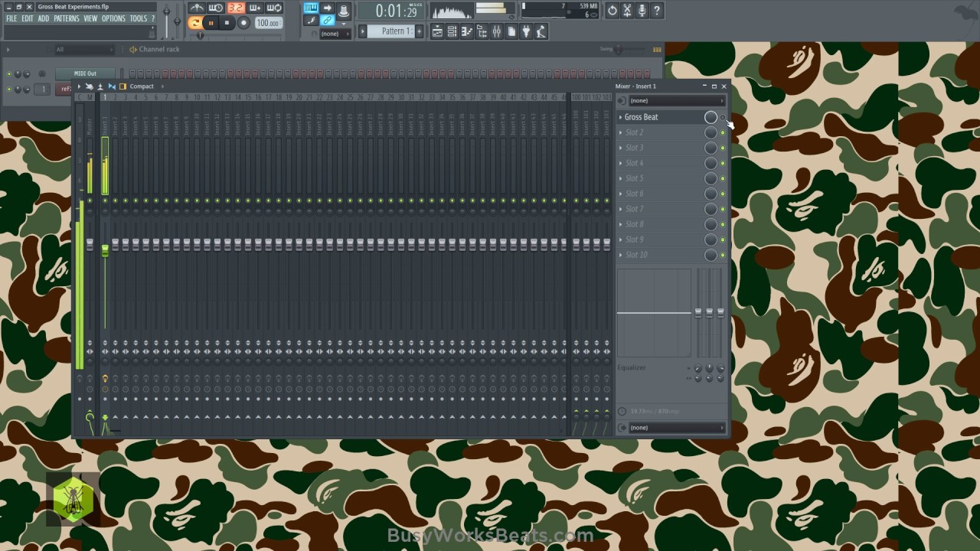Stop playback with the stop button
980x551 pixels.
pyautogui.click(x=227, y=23)
